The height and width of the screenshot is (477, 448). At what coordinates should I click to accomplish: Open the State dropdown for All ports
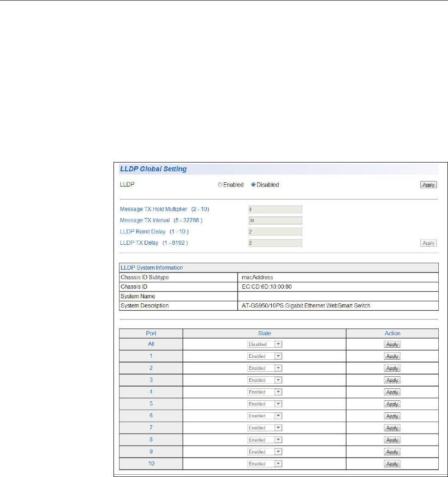click(264, 344)
